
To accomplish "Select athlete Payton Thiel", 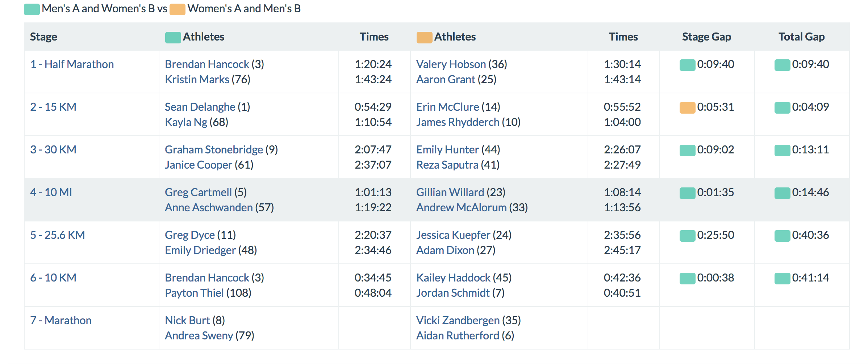I will pyautogui.click(x=194, y=293).
